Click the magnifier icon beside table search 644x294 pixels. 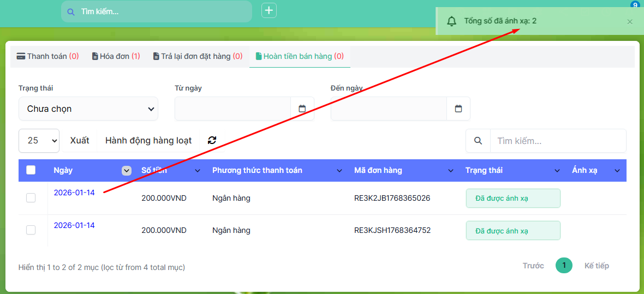click(x=478, y=141)
